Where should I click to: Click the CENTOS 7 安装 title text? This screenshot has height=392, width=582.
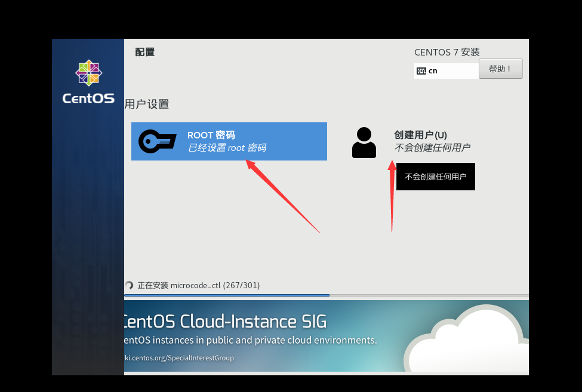click(447, 53)
